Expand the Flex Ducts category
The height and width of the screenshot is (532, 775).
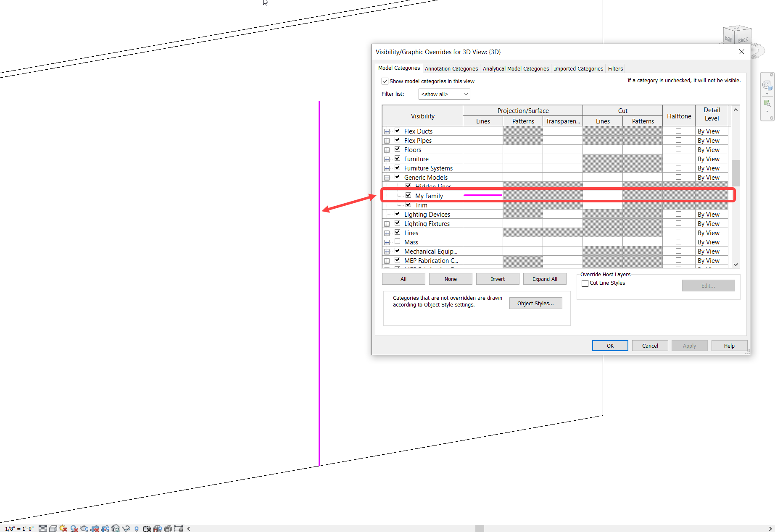(387, 131)
